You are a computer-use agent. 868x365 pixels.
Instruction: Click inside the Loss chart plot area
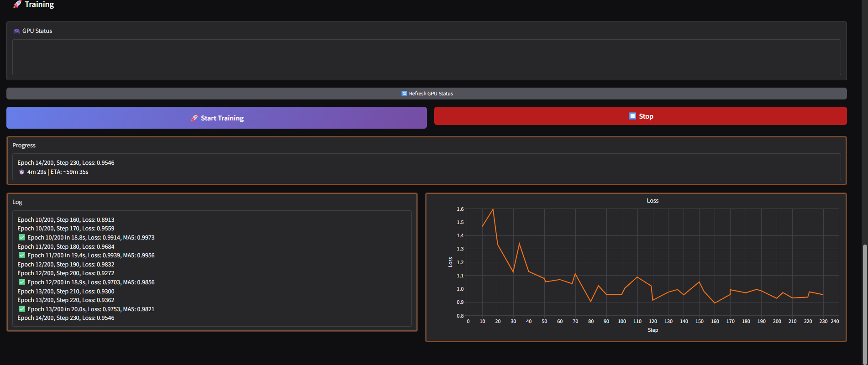click(x=653, y=262)
